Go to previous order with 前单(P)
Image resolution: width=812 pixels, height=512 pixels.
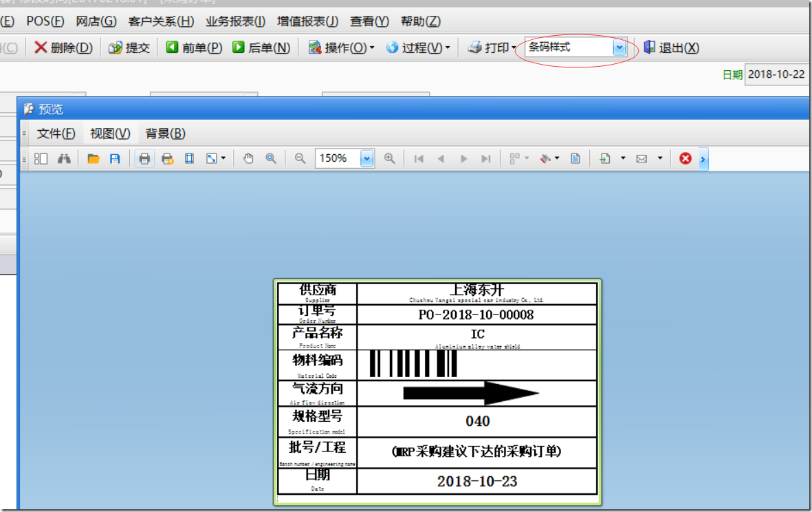coord(194,47)
